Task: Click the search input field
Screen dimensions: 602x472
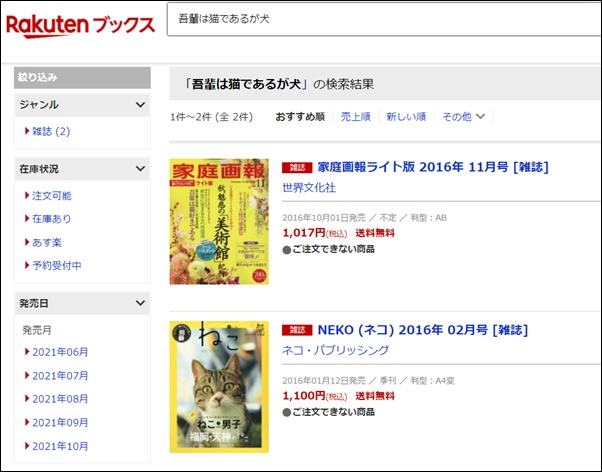Action: point(384,19)
